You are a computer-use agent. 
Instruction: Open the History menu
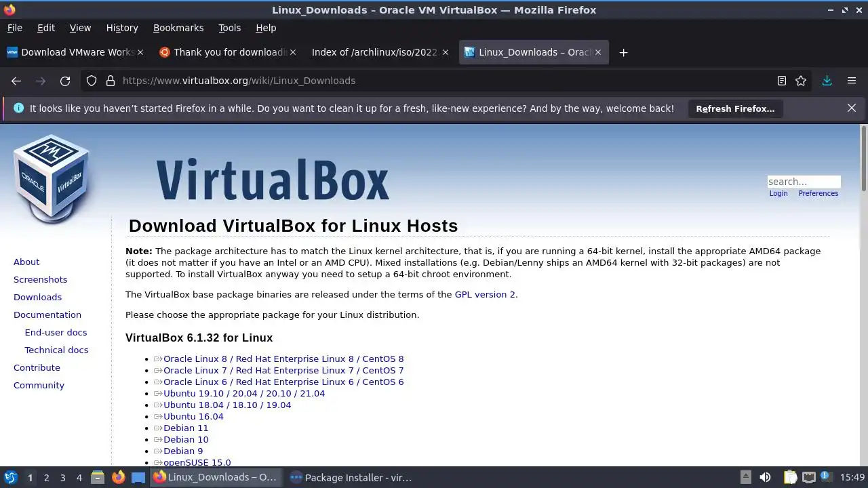pyautogui.click(x=122, y=28)
